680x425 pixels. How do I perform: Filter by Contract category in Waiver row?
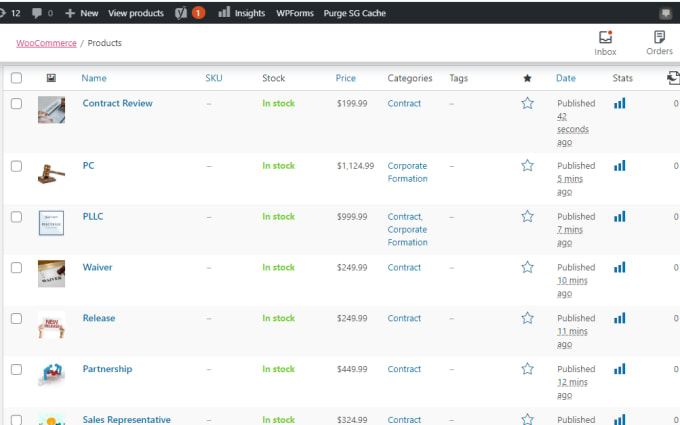click(x=404, y=267)
